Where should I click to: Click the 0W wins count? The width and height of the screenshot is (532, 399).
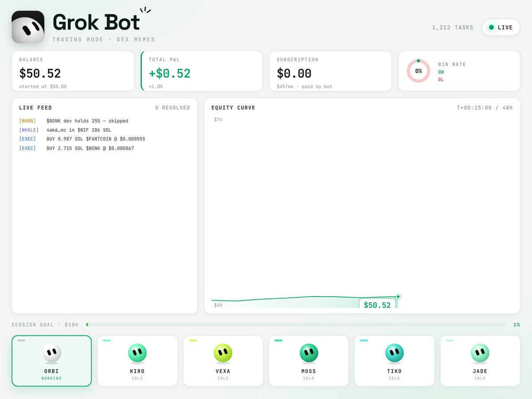pyautogui.click(x=441, y=72)
